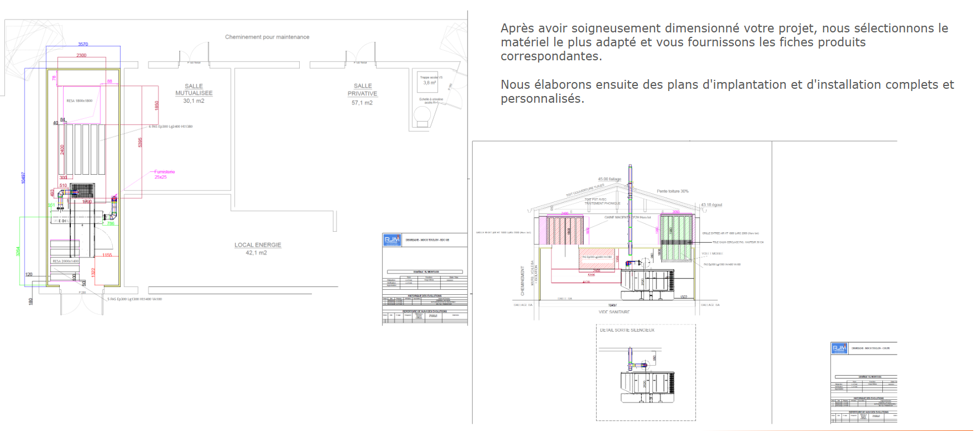This screenshot has width=980, height=431.
Task: Click the RJM logo in right title block
Action: (x=839, y=348)
